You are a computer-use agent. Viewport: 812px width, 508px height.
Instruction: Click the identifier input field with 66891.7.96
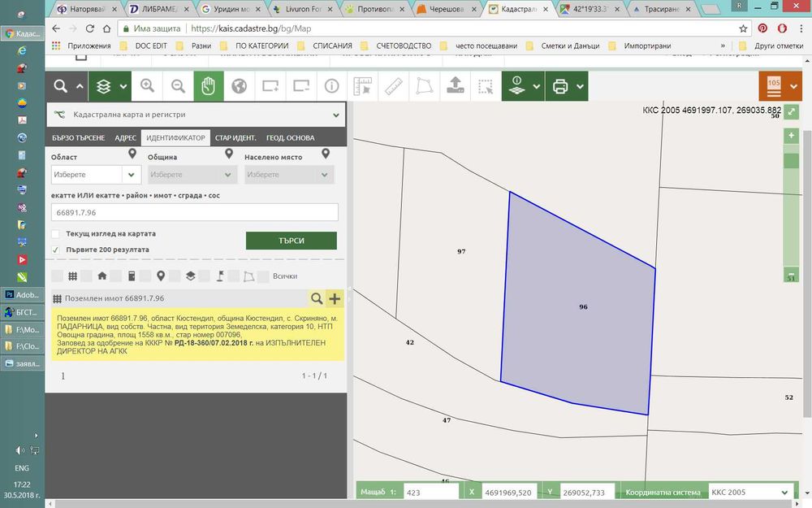[x=194, y=212]
